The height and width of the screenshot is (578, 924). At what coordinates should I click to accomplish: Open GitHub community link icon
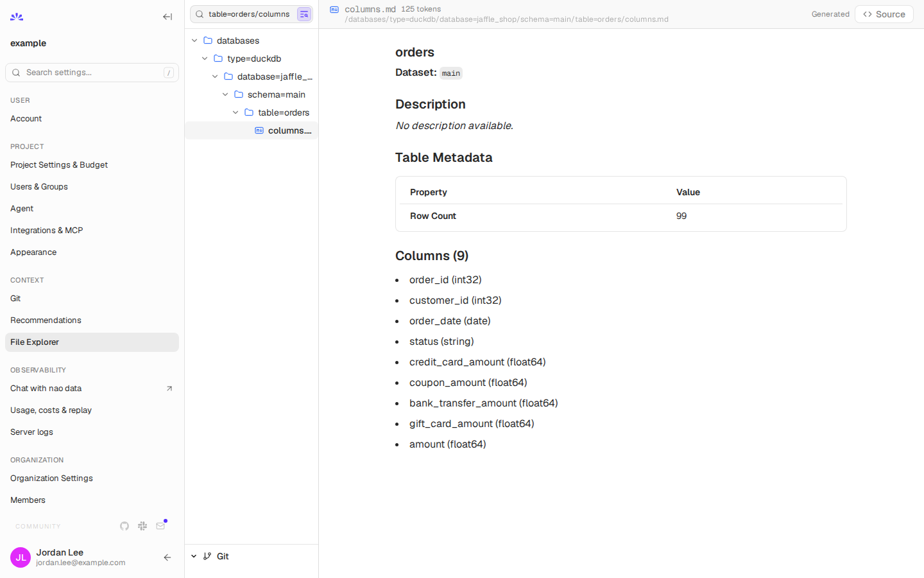[x=124, y=526]
